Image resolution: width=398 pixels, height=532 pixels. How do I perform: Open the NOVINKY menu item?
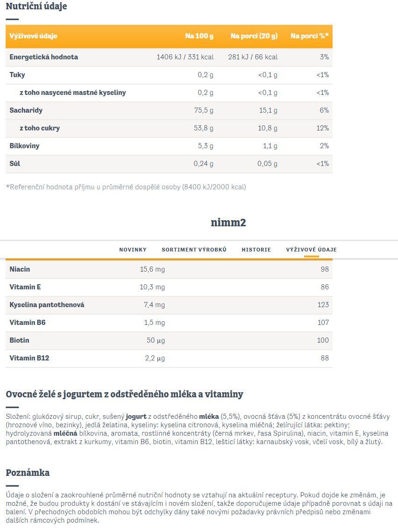coord(133,250)
